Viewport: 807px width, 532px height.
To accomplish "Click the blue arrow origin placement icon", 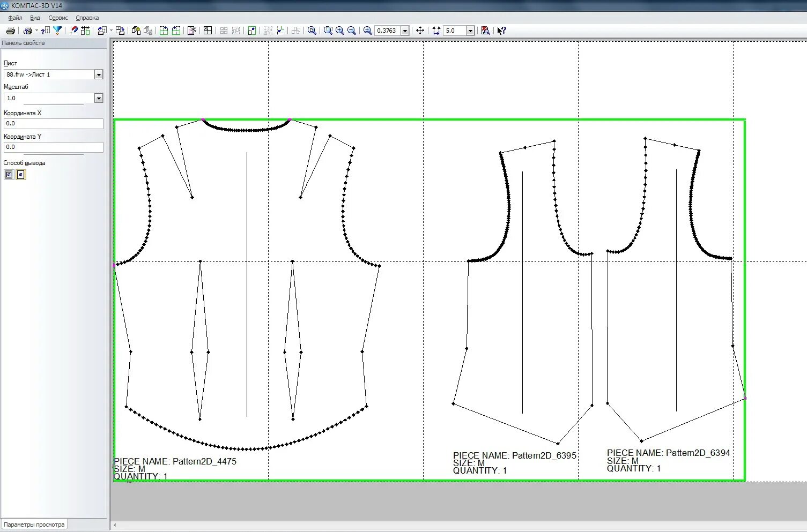I will click(280, 31).
